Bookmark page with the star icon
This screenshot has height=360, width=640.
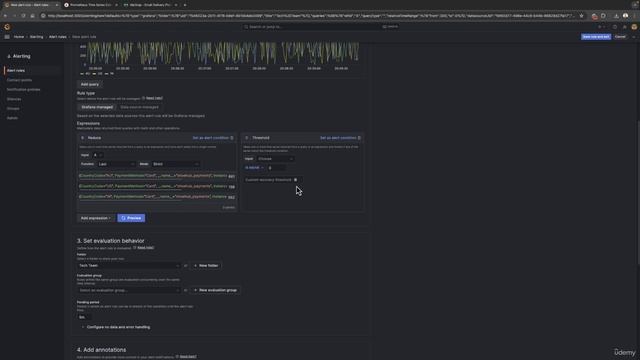coord(581,16)
